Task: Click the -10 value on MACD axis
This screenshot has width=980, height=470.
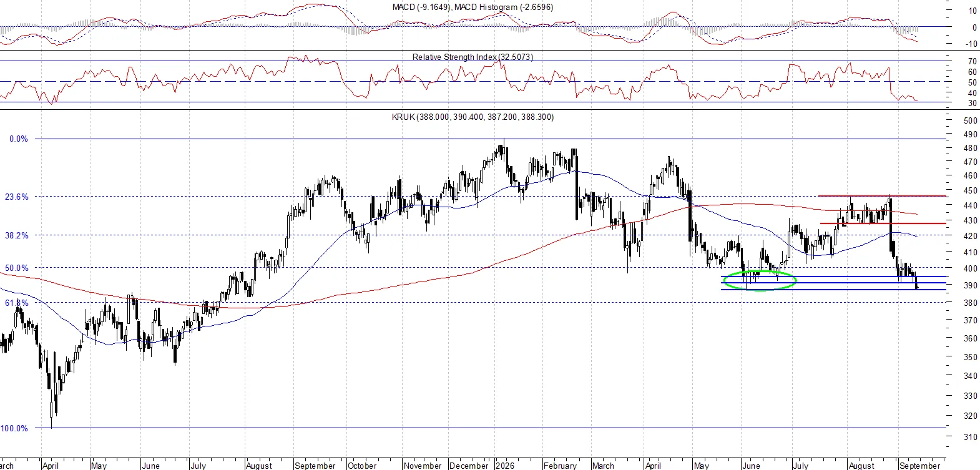Action: [971, 44]
